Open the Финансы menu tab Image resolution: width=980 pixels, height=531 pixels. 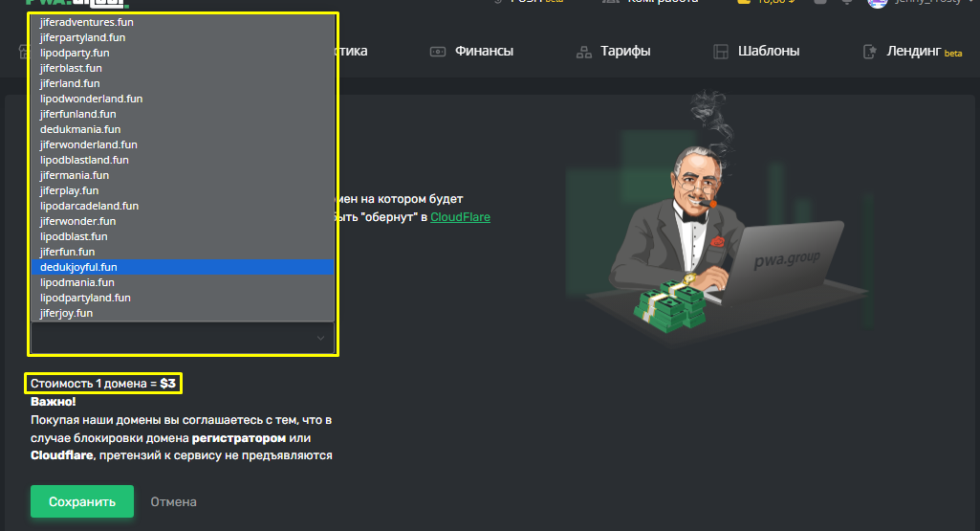coord(484,52)
